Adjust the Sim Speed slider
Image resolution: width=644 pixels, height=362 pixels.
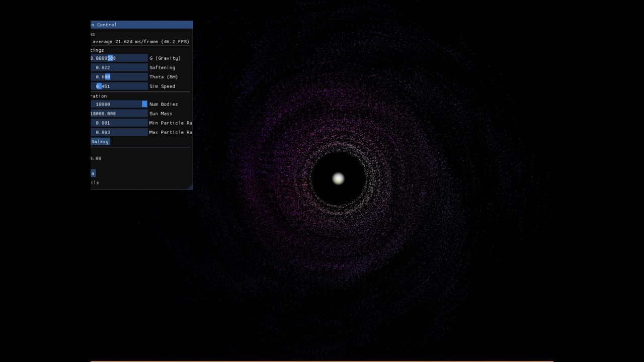click(x=119, y=86)
